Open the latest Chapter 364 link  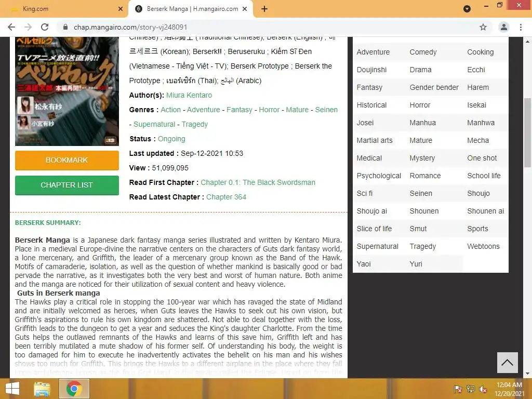click(x=227, y=197)
